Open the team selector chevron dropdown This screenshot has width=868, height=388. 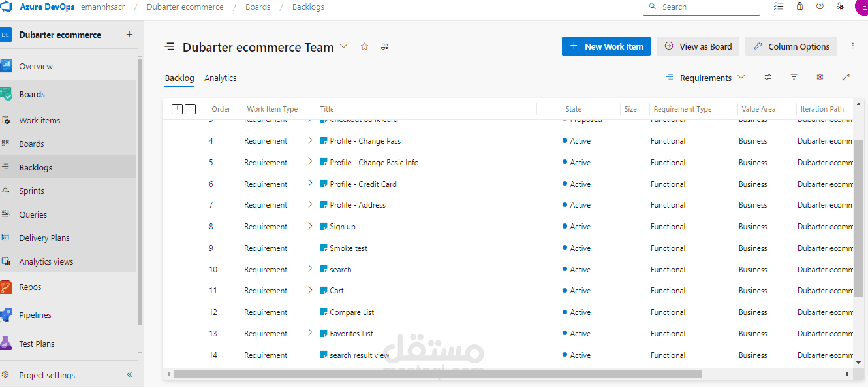click(344, 46)
